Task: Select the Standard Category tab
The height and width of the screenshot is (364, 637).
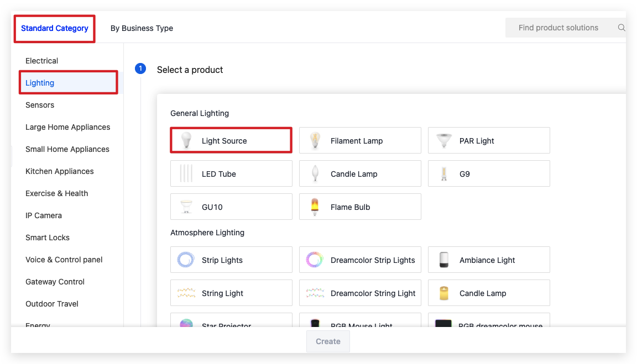Action: tap(54, 28)
